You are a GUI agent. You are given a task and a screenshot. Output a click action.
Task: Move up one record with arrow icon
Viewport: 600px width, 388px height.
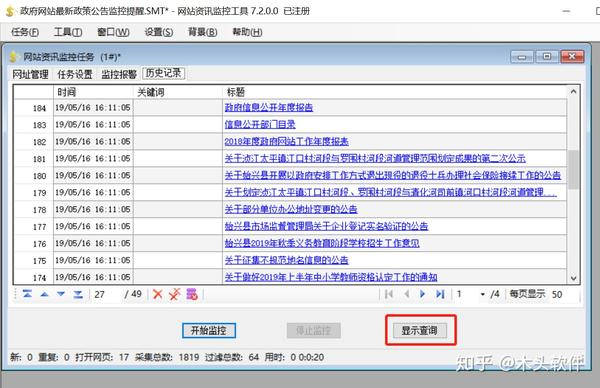[44, 294]
